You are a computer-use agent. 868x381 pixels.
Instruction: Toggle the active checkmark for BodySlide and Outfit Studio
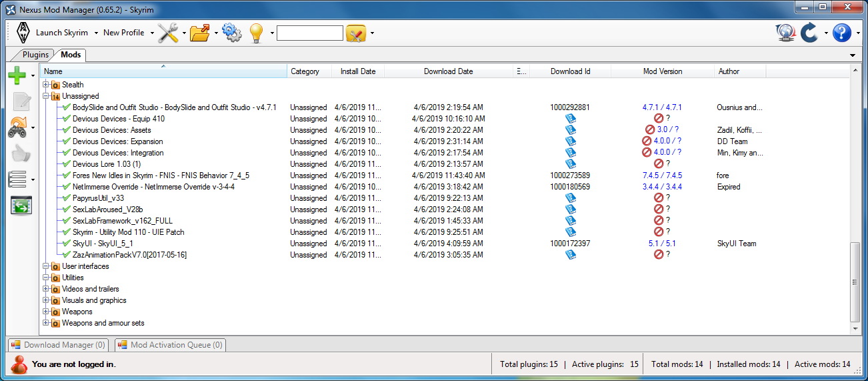(x=66, y=107)
